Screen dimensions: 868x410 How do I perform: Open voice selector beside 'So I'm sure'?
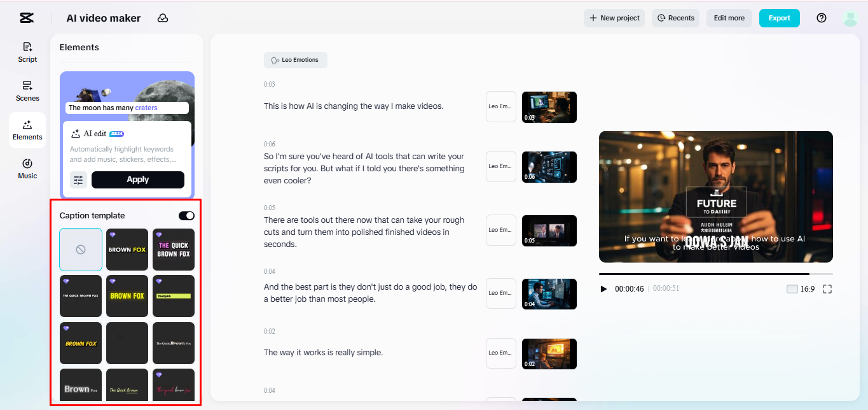click(501, 166)
